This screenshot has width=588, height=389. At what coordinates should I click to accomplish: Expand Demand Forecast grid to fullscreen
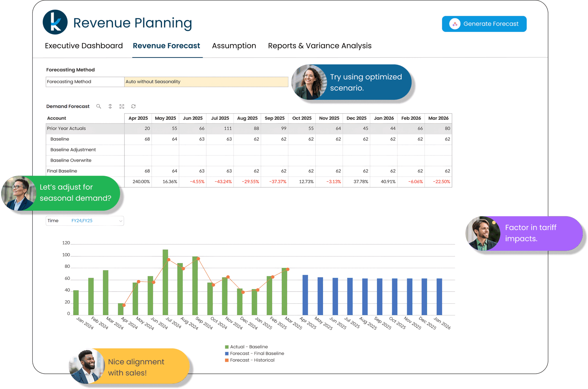coord(122,106)
